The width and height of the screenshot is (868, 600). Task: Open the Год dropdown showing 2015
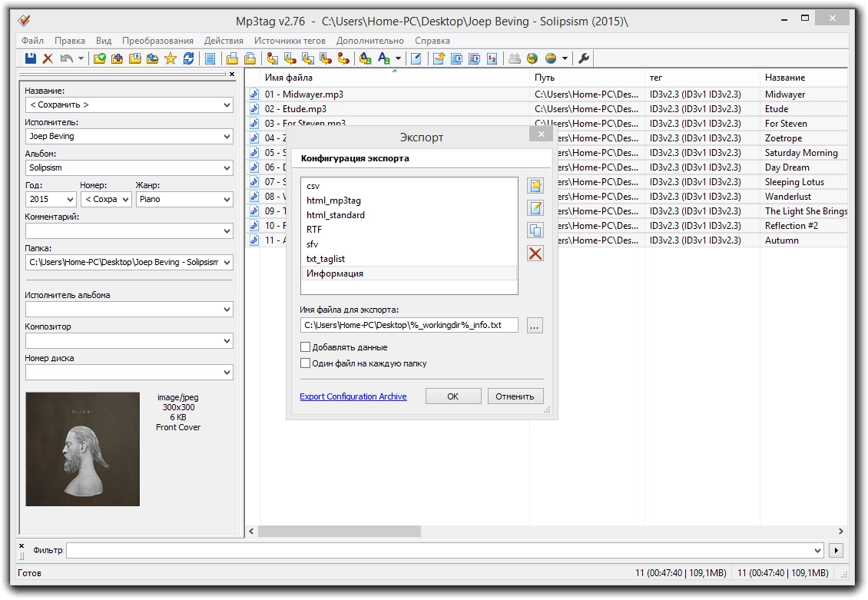coord(70,199)
